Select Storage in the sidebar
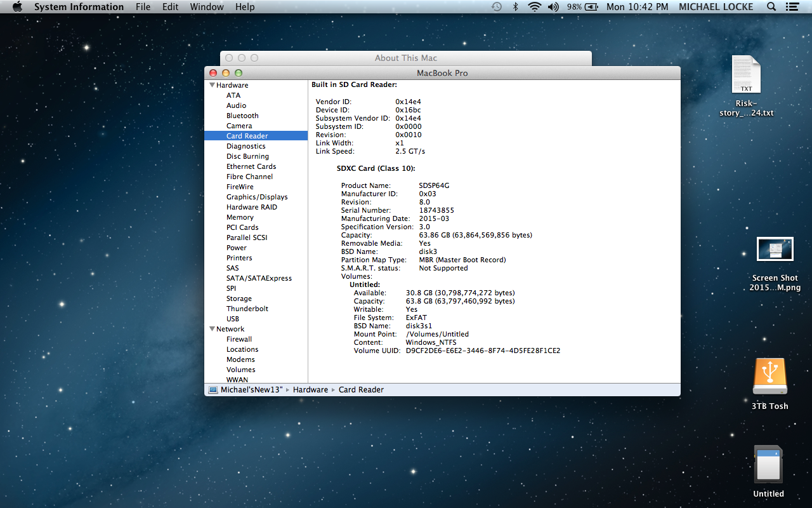 pyautogui.click(x=239, y=298)
